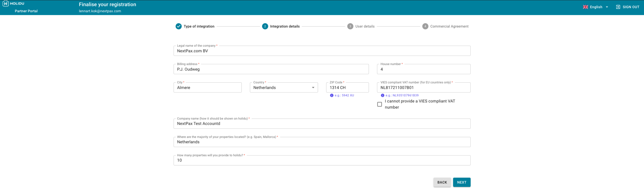Image resolution: width=644 pixels, height=196 pixels.
Task: Click the 'e.g.: NL935107961B39' hint text
Action: click(402, 95)
